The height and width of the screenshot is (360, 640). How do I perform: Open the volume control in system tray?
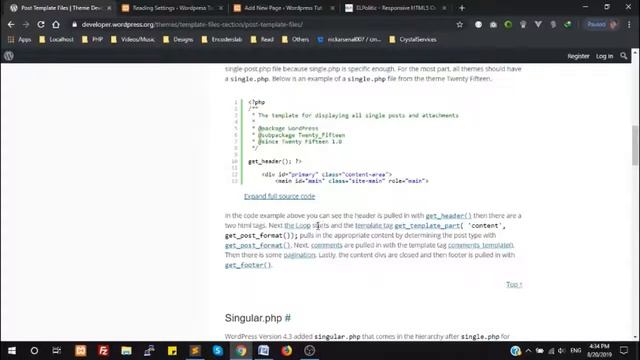562,351
